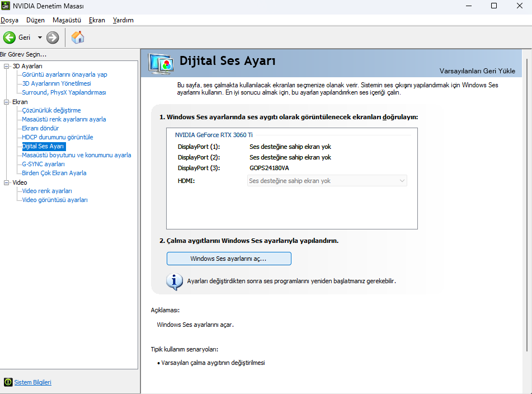The height and width of the screenshot is (394, 532).
Task: Collapse the Ekran tree node
Action: (x=7, y=102)
